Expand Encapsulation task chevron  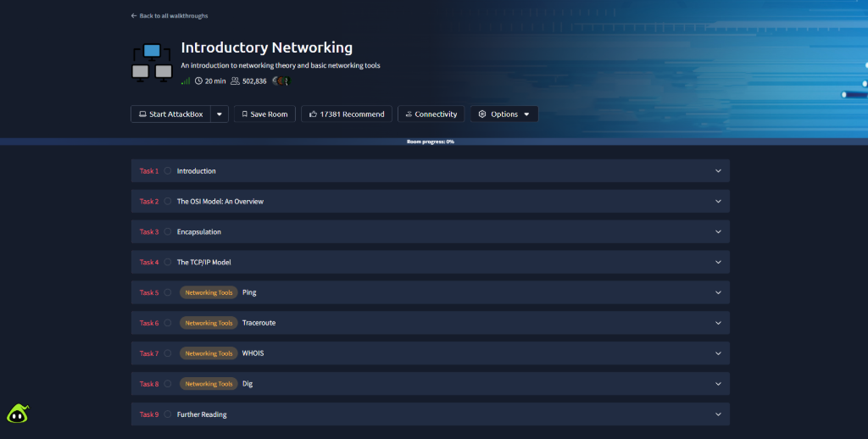click(x=718, y=232)
